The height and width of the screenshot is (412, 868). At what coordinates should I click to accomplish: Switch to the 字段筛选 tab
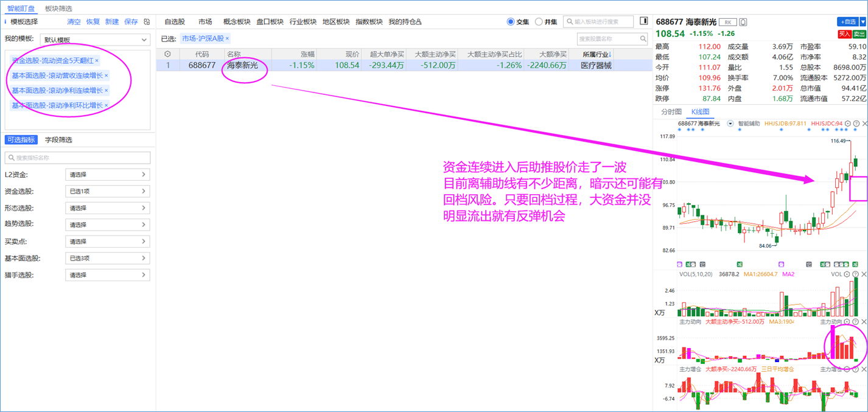(x=59, y=140)
